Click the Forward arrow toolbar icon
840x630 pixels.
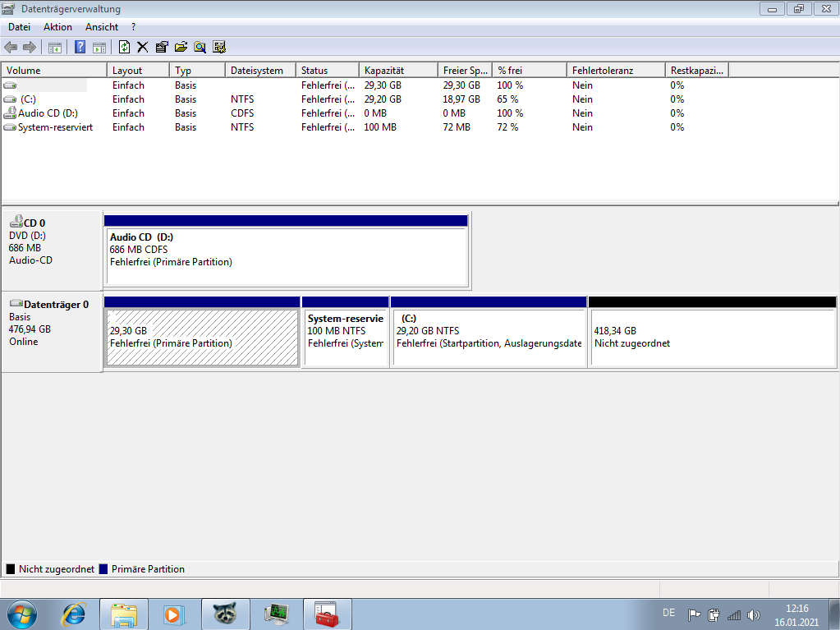(x=30, y=47)
